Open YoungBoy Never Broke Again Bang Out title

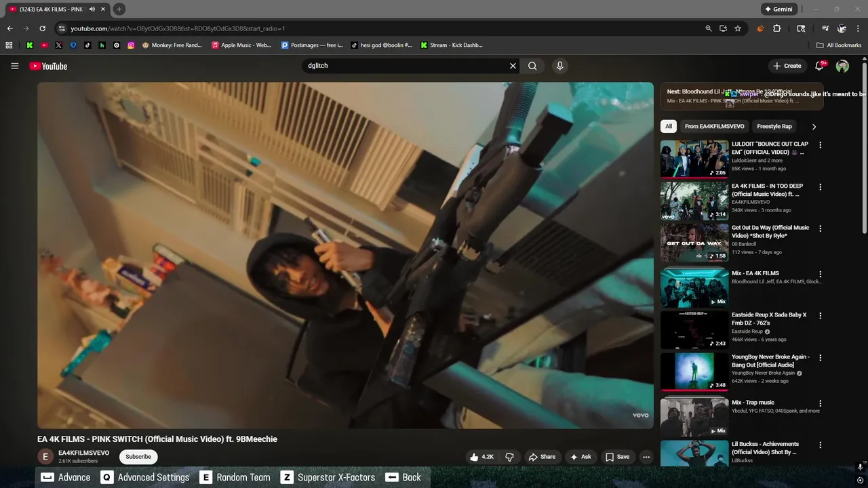coord(770,361)
